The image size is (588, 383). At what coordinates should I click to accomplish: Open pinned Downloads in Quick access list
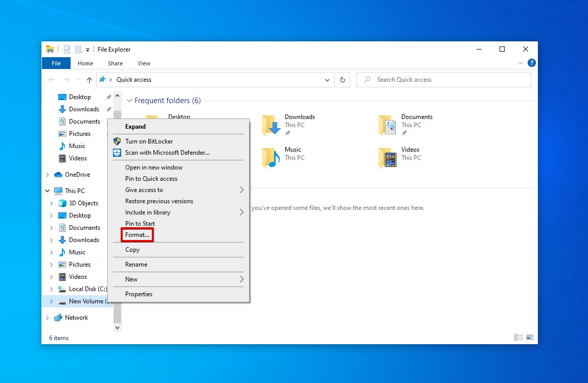(79, 109)
